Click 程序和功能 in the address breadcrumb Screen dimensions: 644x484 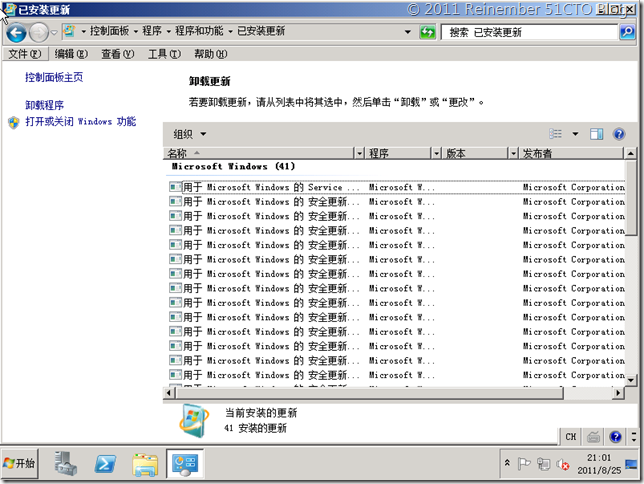(199, 31)
